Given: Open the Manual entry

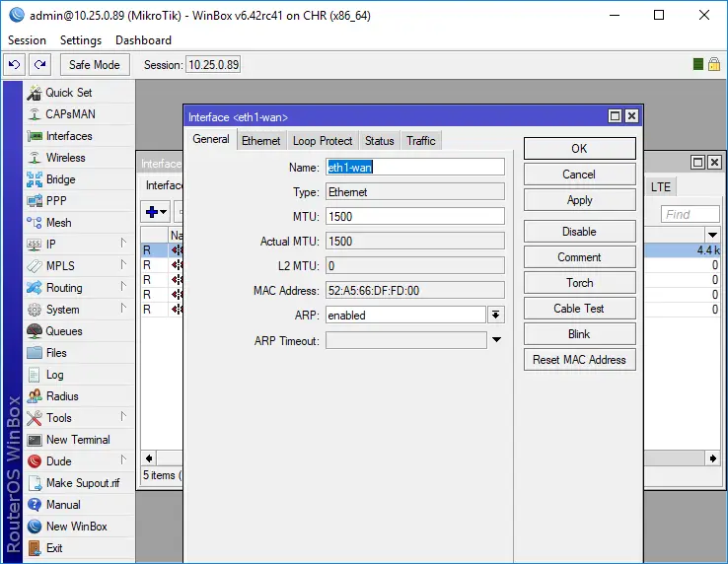Looking at the screenshot, I should click(x=79, y=505).
